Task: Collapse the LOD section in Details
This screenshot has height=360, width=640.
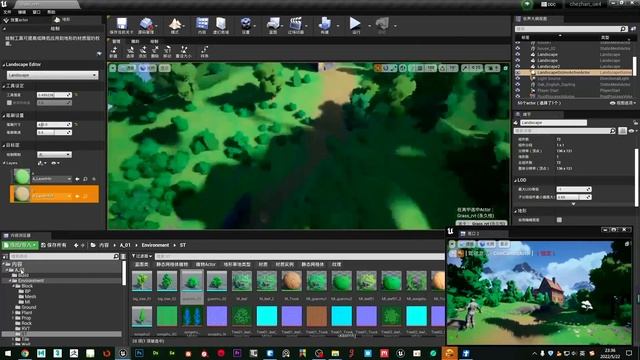Action: [516, 180]
